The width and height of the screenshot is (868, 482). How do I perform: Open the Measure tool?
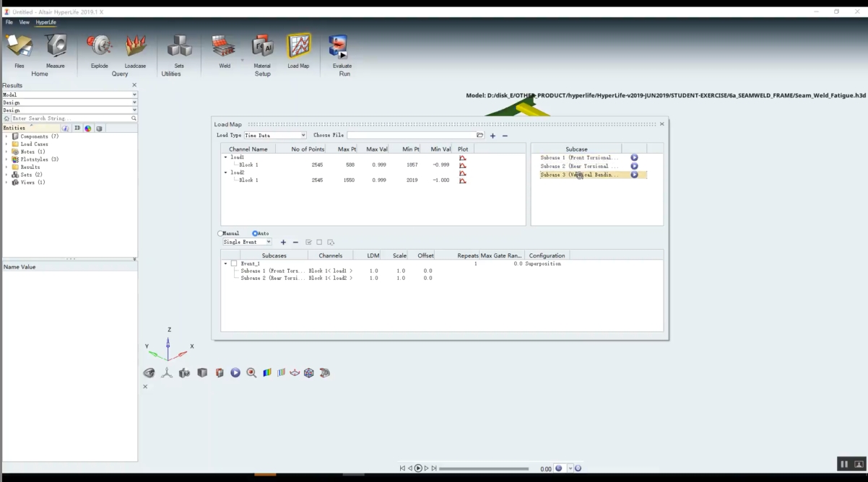[x=56, y=47]
